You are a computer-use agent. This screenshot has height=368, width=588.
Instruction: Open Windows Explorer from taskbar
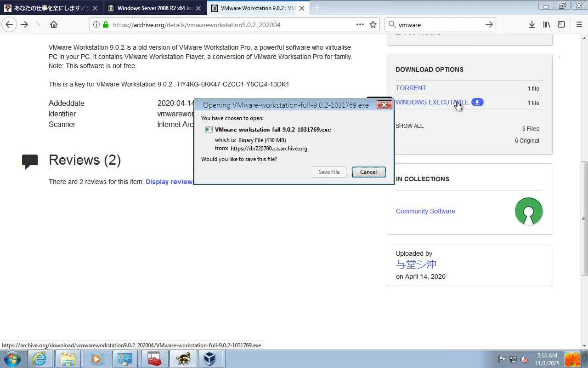pyautogui.click(x=68, y=359)
